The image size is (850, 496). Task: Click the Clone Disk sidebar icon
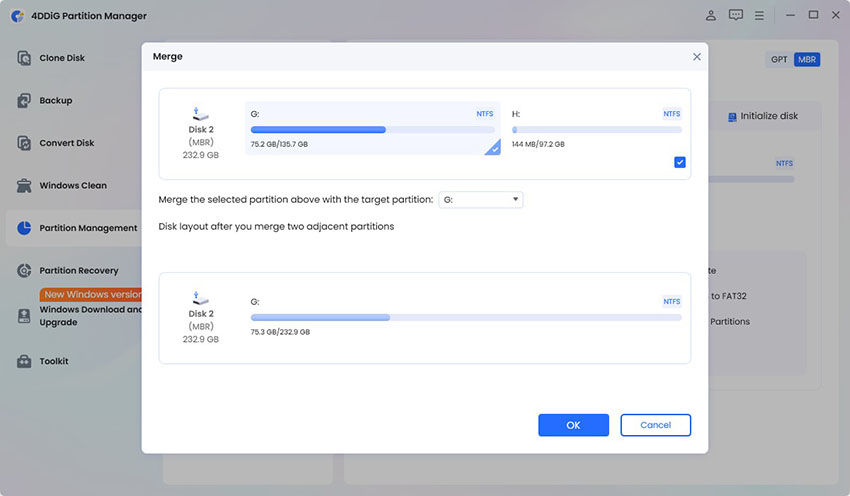[x=24, y=57]
